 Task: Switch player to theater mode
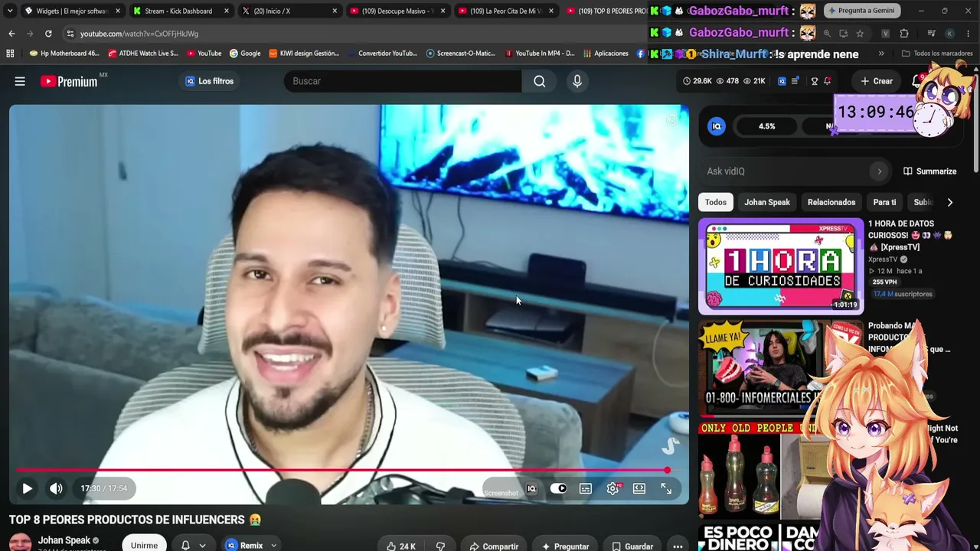pos(639,489)
